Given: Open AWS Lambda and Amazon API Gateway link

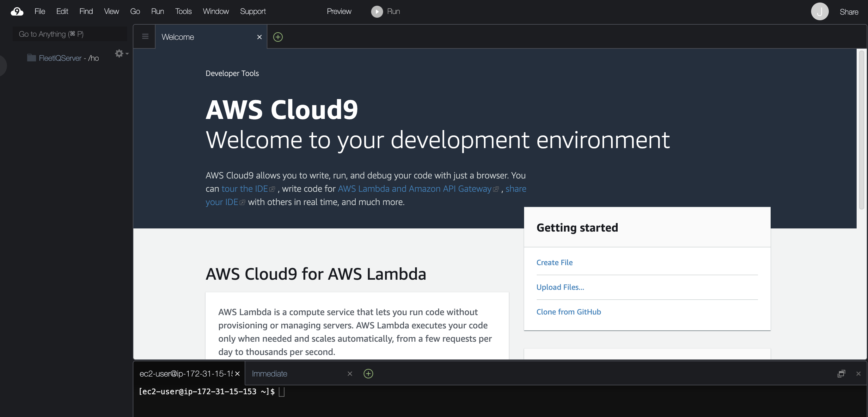Looking at the screenshot, I should point(418,189).
